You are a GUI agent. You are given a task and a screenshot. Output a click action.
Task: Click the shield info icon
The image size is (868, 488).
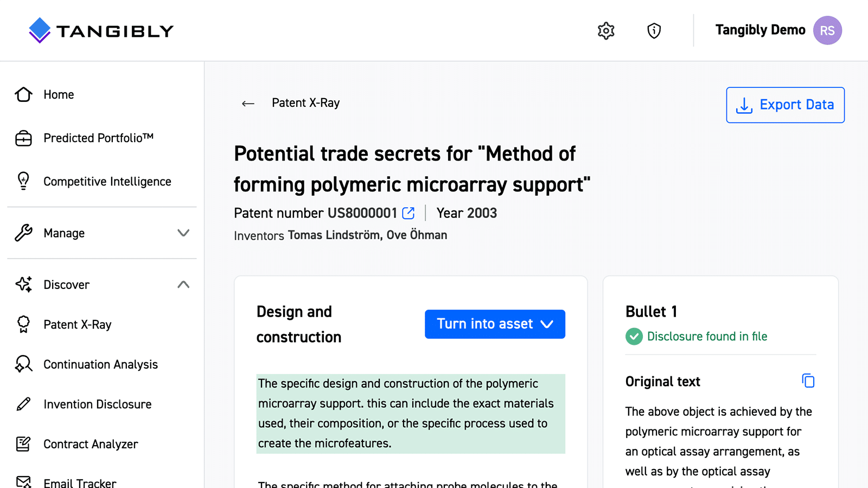tap(654, 31)
